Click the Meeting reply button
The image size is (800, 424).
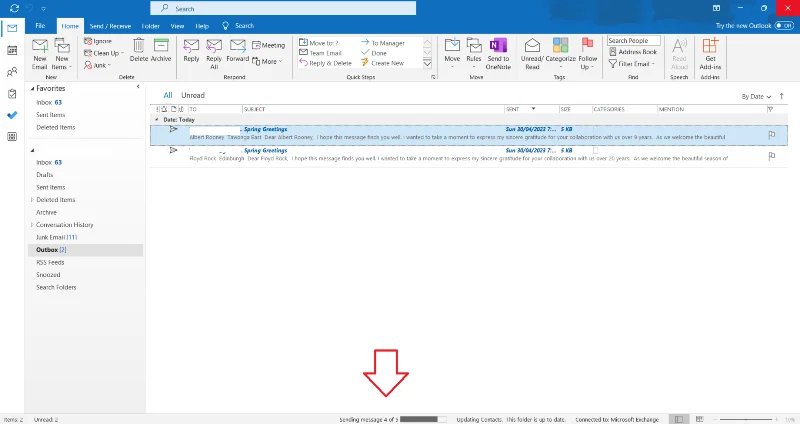[269, 45]
